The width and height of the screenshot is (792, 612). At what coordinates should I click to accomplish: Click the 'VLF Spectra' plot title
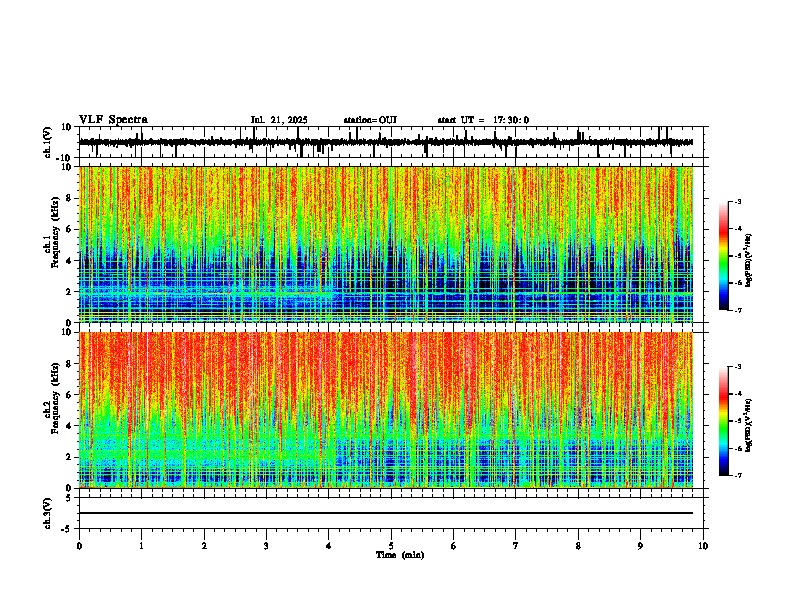[113, 120]
